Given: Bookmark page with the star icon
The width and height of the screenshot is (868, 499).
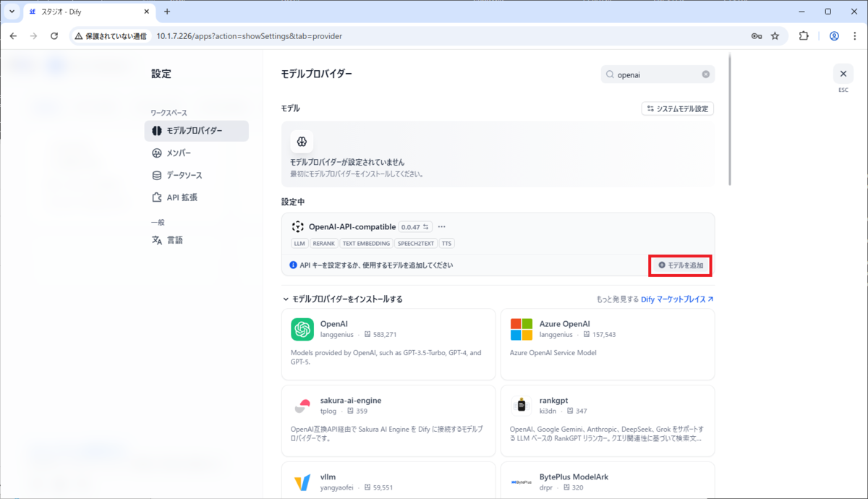Looking at the screenshot, I should pos(775,35).
